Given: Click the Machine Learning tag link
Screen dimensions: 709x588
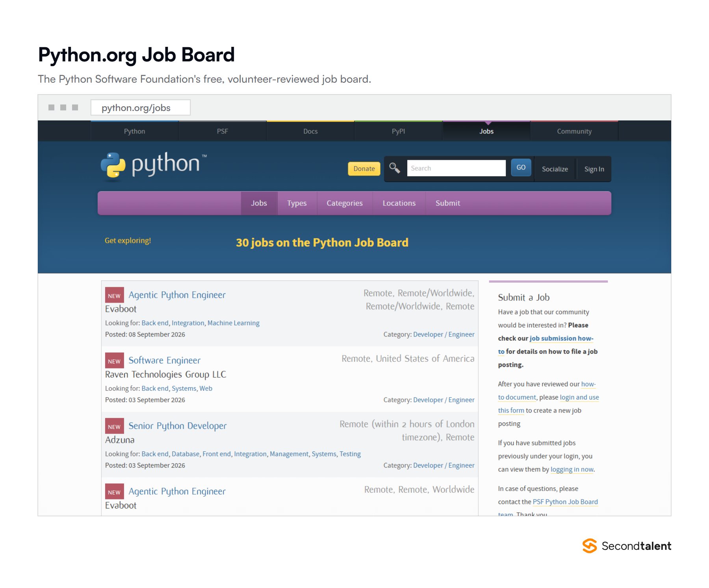Looking at the screenshot, I should (x=233, y=323).
